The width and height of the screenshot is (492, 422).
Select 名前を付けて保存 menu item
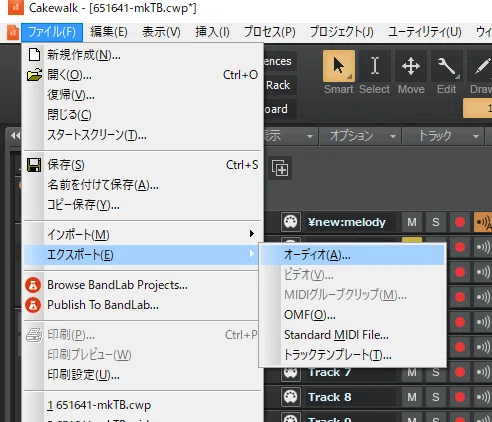point(143,185)
